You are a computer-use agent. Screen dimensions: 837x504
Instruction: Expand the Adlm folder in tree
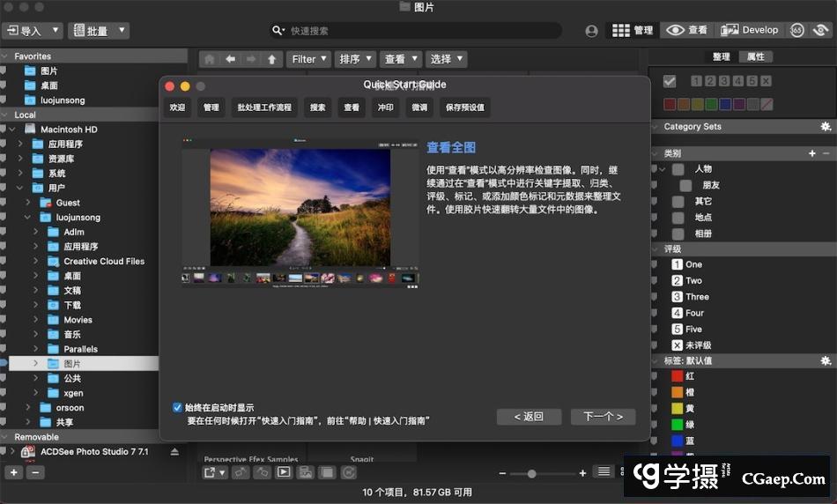(x=36, y=232)
